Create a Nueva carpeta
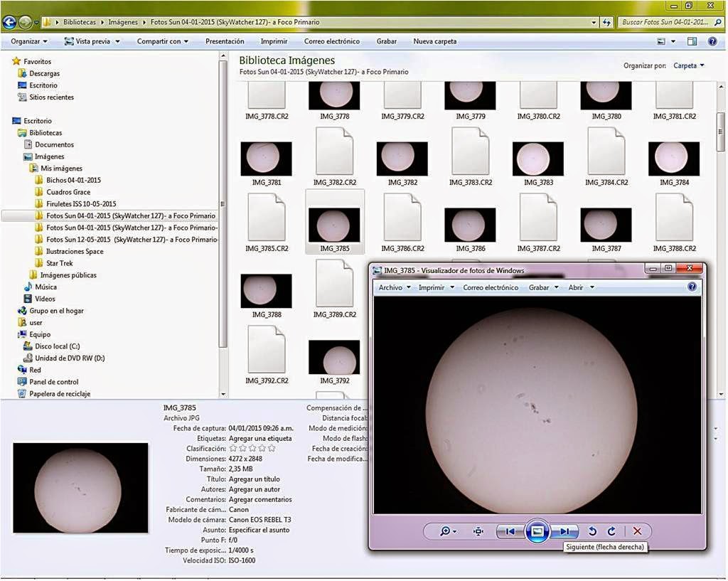Viewport: 728px width, 581px height. point(435,41)
